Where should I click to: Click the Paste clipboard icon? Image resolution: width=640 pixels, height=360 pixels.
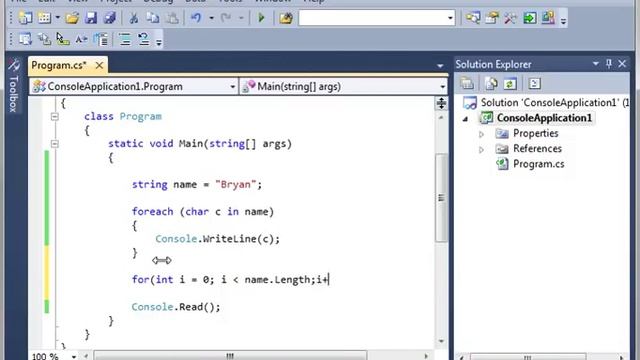click(172, 18)
